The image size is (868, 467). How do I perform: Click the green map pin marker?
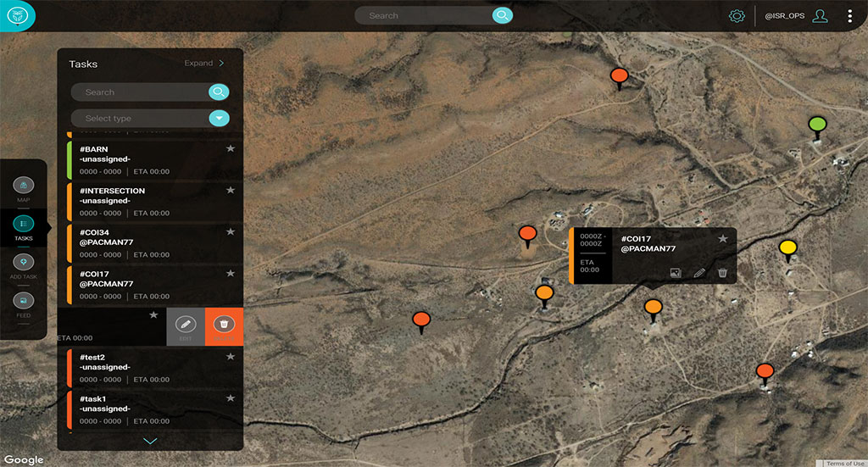tap(816, 126)
